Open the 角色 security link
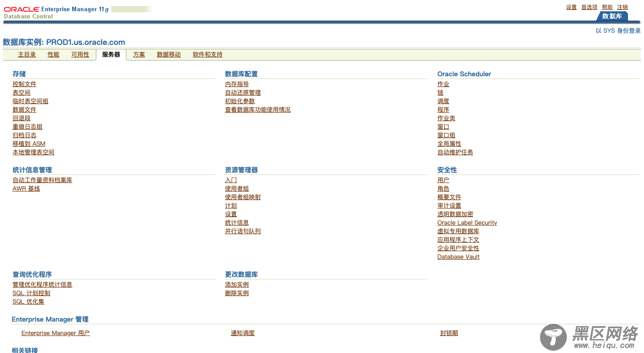The width and height of the screenshot is (644, 353). click(443, 189)
